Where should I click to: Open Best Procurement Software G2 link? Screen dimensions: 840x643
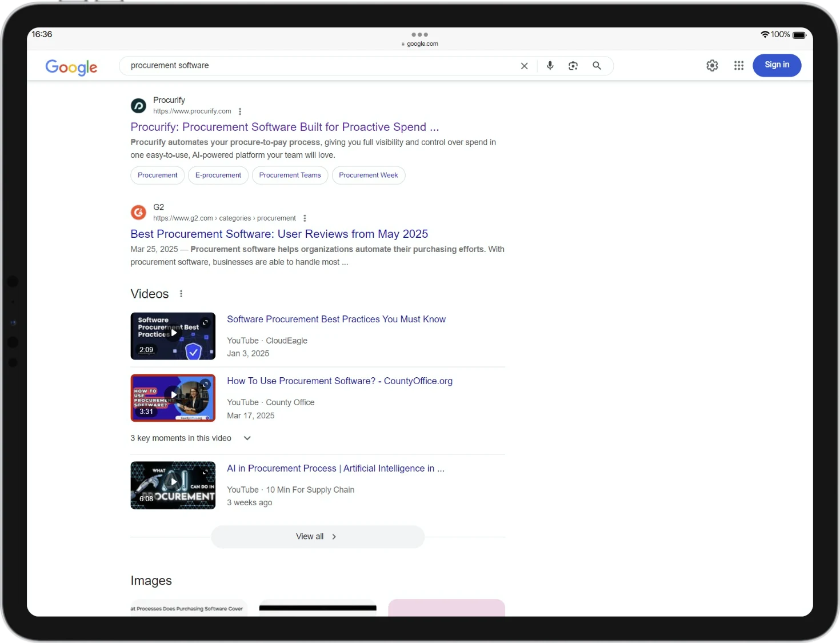coord(279,234)
